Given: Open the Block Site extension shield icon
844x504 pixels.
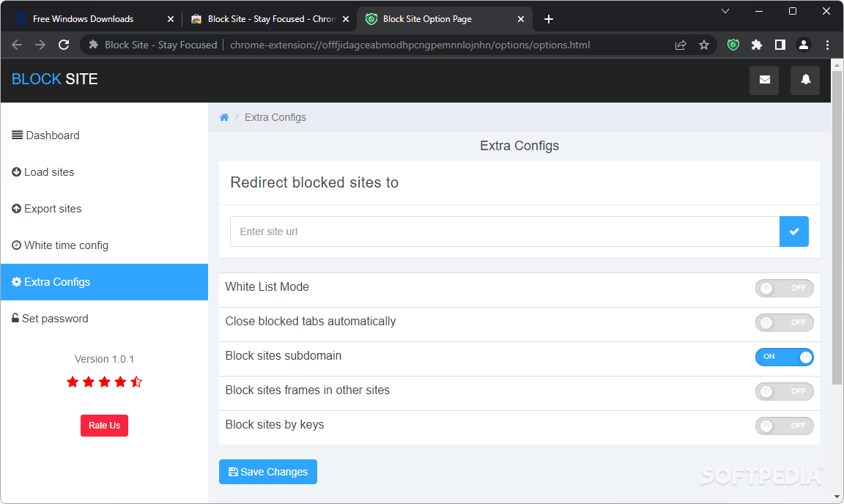Looking at the screenshot, I should (733, 45).
